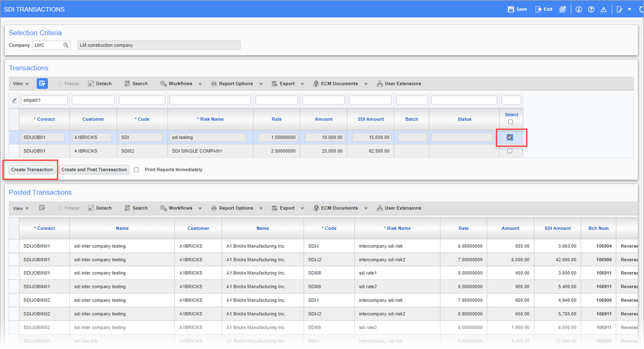
Task: Click Contract filter field containing sdijob01
Action: [x=44, y=100]
